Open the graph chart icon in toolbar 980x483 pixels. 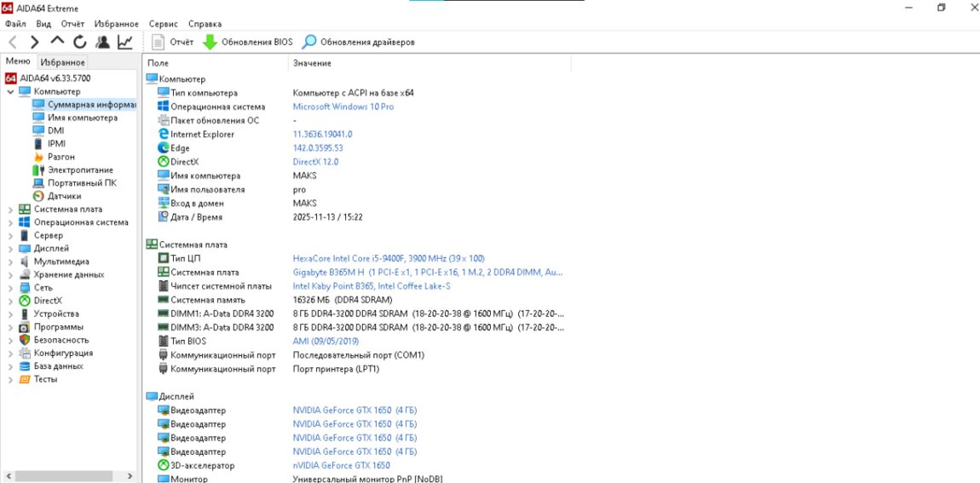[125, 42]
